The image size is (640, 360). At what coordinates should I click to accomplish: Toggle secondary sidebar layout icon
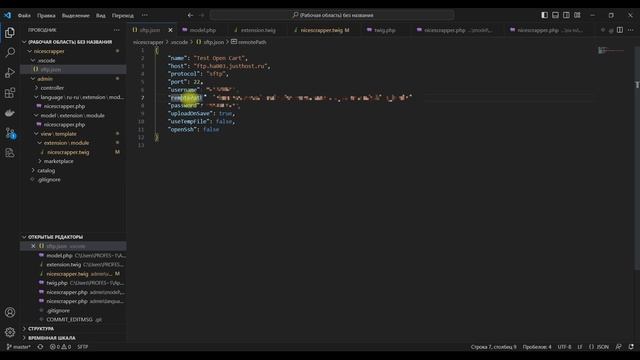tap(566, 15)
